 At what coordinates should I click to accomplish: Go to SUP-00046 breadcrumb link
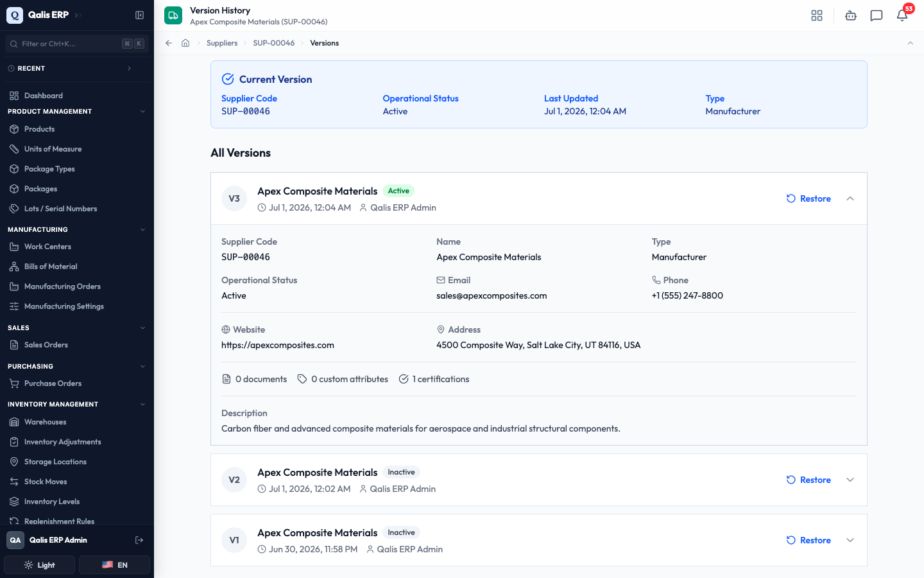[x=274, y=43]
